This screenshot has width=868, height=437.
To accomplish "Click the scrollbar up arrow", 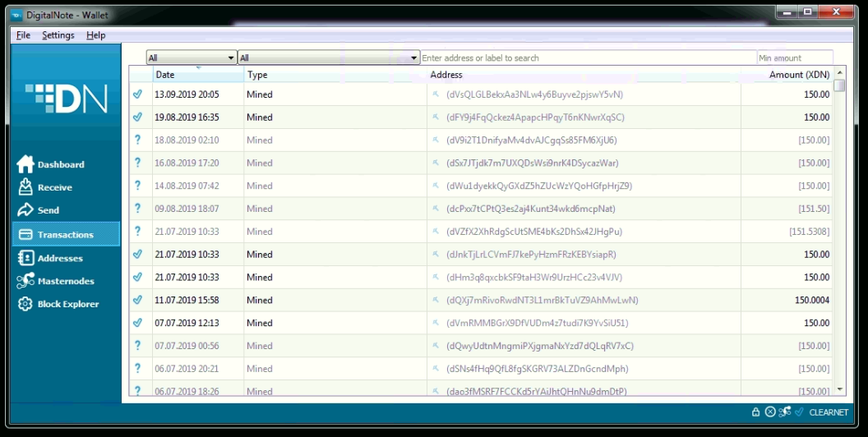I will coord(840,72).
